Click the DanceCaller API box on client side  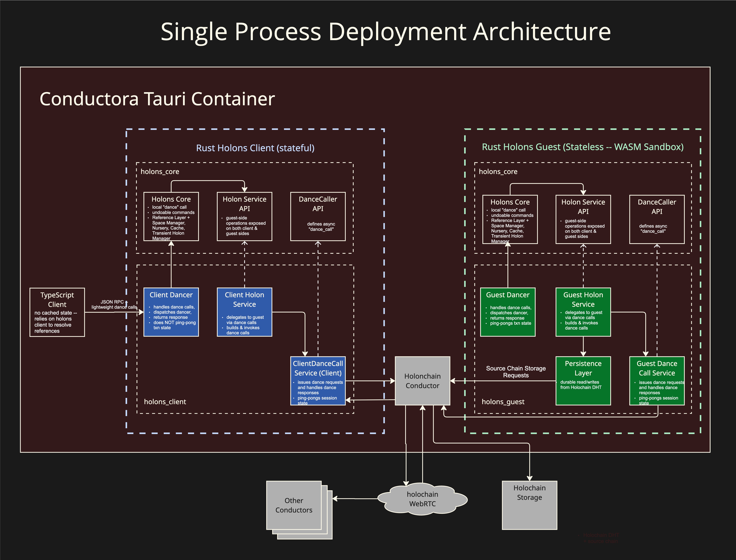tap(318, 217)
